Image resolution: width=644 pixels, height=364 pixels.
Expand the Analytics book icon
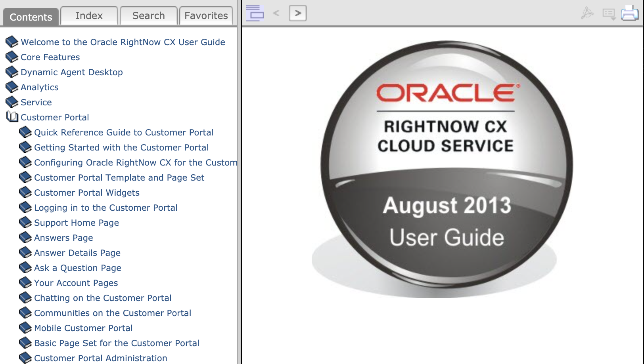pos(12,87)
